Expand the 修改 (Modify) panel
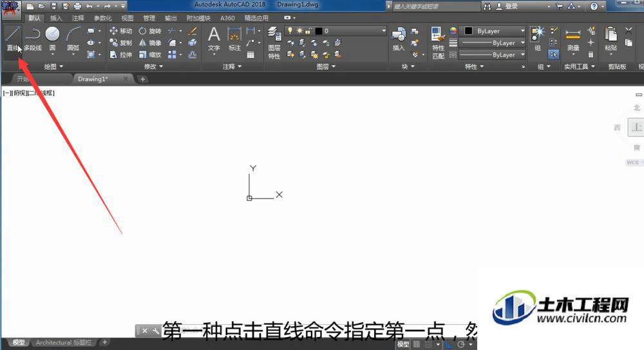644x350 pixels. pos(154,66)
